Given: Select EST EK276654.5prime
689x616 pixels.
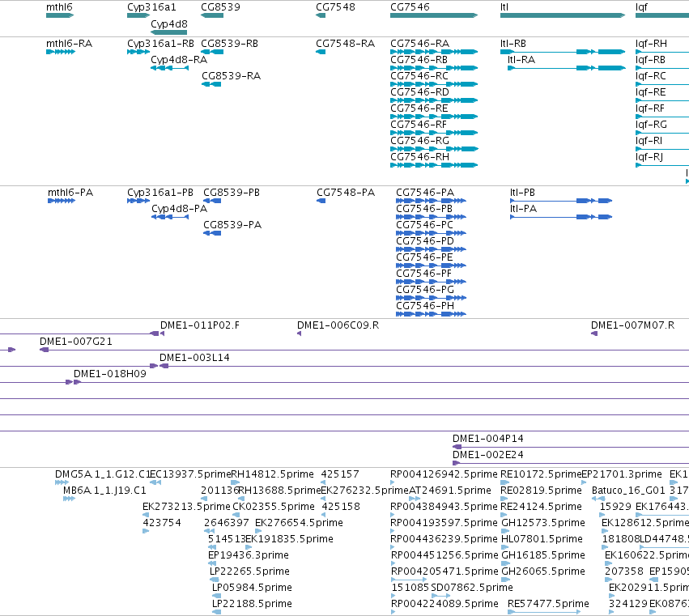Looking at the screenshot, I should click(x=258, y=531).
